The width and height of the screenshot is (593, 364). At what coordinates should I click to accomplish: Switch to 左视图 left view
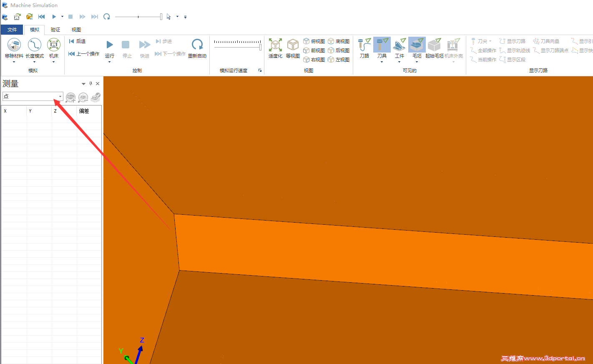click(x=339, y=60)
